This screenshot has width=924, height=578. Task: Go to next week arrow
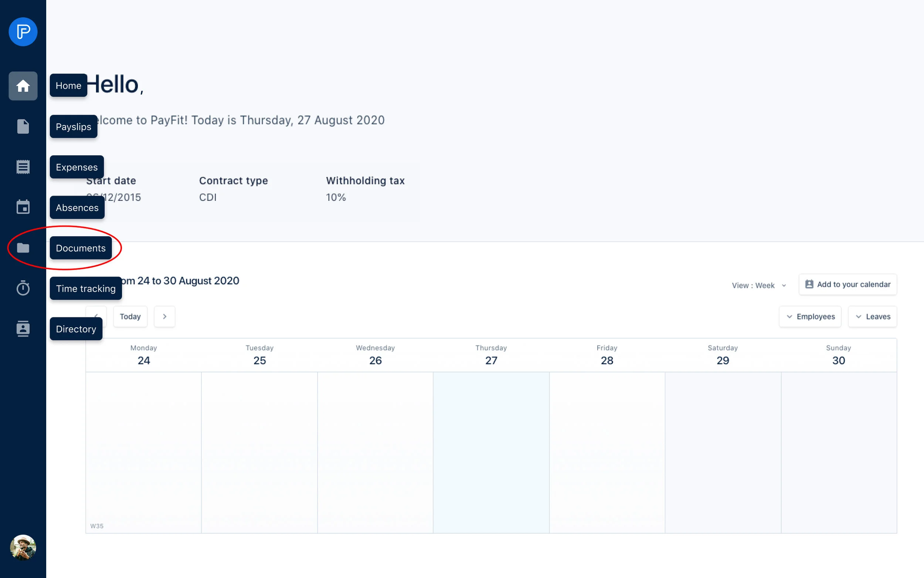point(164,317)
